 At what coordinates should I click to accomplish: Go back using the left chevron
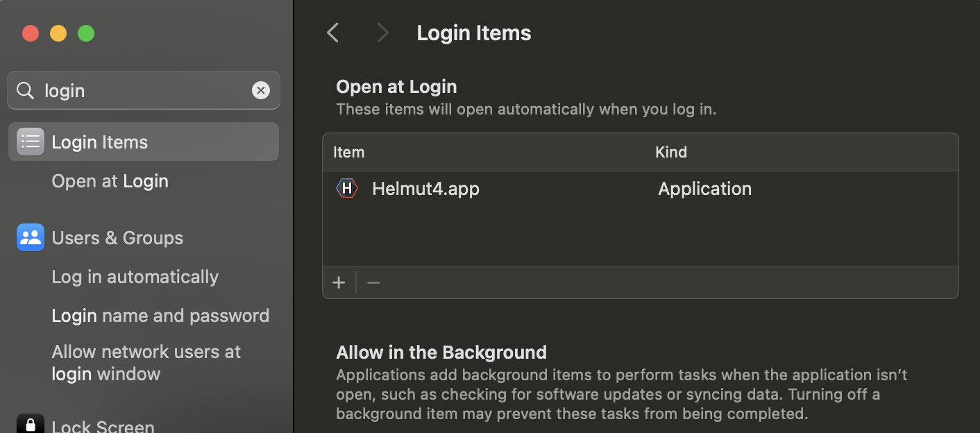pyautogui.click(x=333, y=33)
